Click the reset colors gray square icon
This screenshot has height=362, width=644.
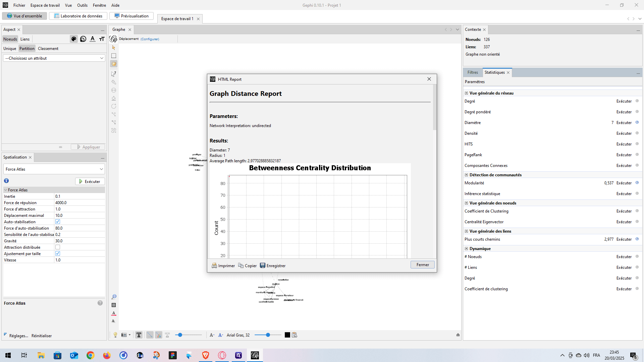tap(114, 305)
